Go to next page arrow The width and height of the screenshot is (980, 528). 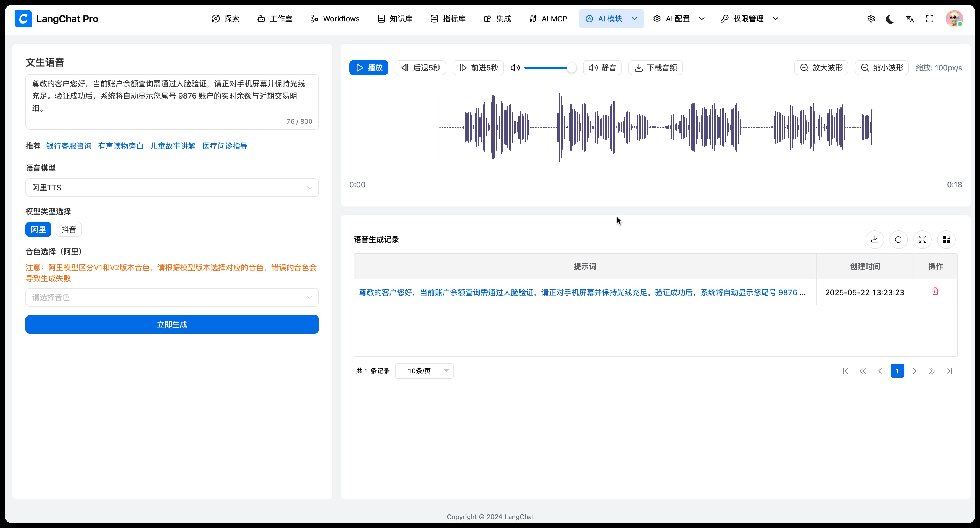(x=915, y=371)
